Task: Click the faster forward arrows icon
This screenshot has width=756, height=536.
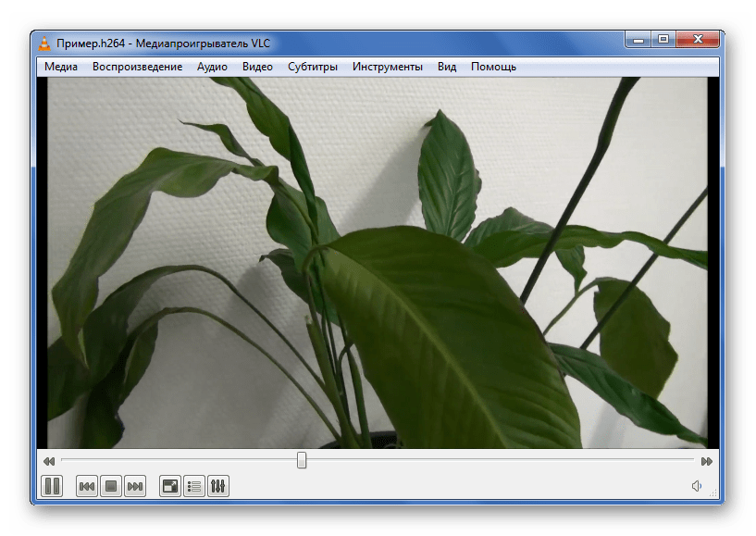Action: pos(707,461)
